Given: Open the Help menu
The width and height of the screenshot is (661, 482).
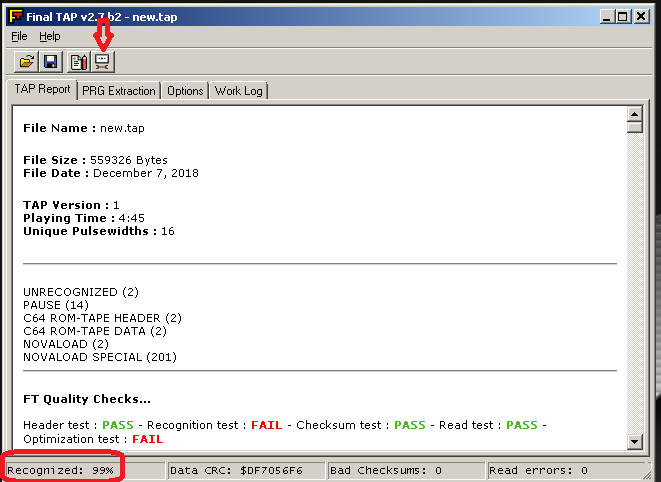Looking at the screenshot, I should (50, 37).
